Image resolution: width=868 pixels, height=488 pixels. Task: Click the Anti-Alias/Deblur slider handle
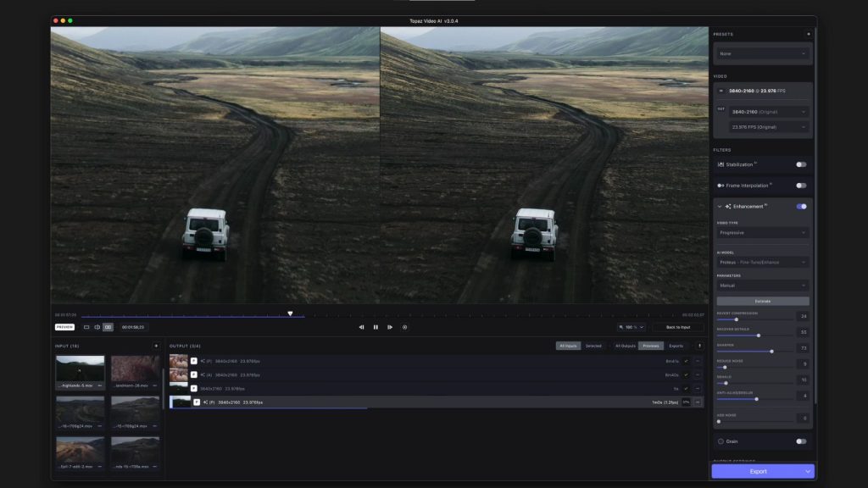pyautogui.click(x=757, y=399)
